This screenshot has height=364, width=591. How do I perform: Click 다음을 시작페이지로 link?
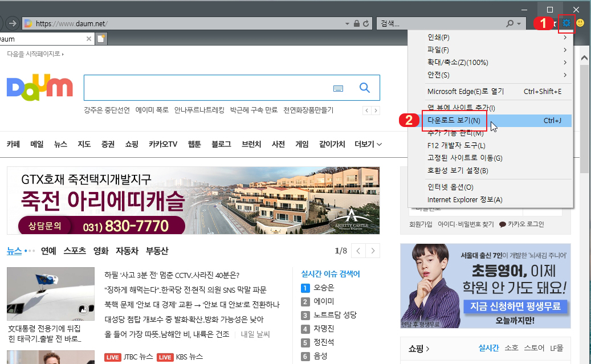pyautogui.click(x=35, y=54)
